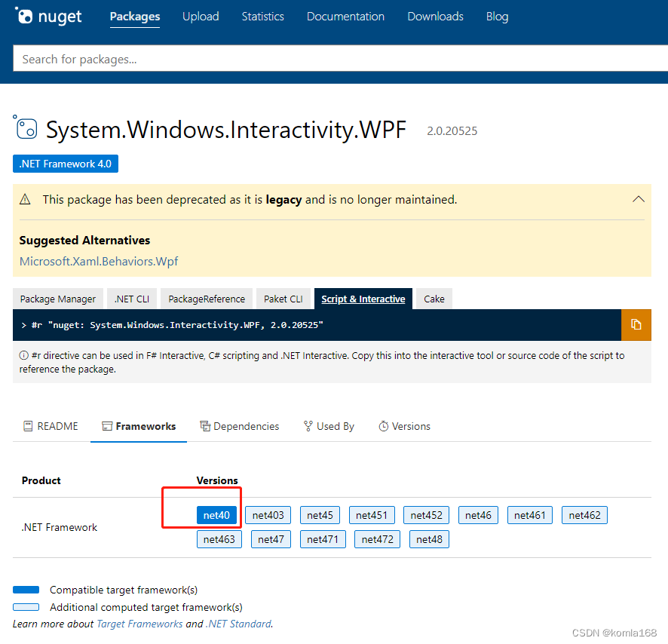Select the net471 framework badge
Screen dimensions: 668x644
tap(323, 539)
